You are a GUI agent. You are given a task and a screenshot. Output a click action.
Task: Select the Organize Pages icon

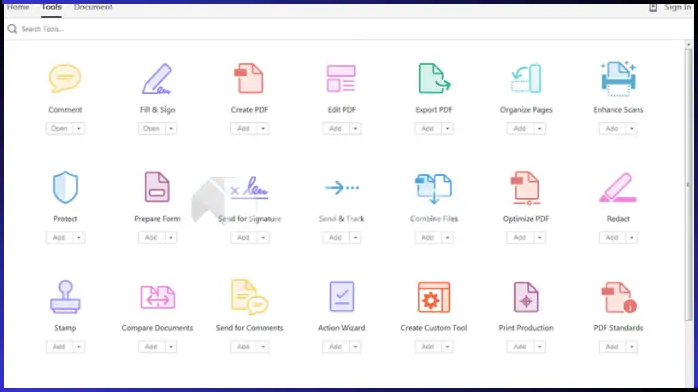pos(526,78)
